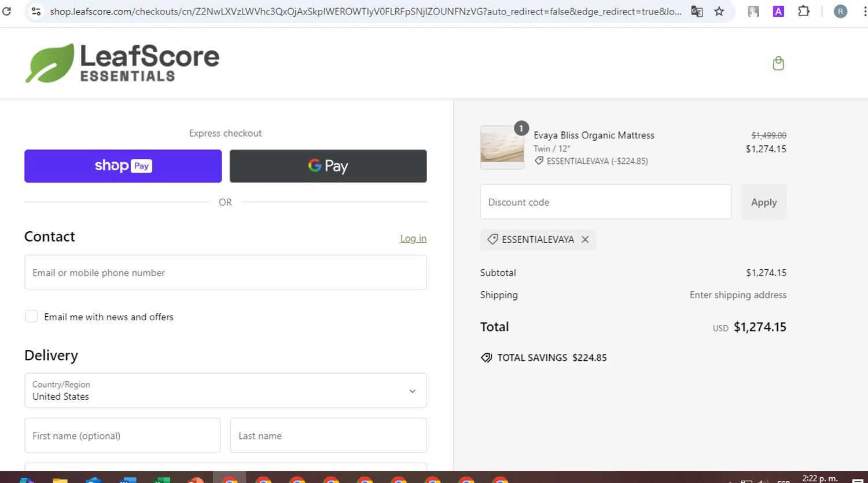
Task: View cart via the green shopping bag icon
Action: [778, 63]
